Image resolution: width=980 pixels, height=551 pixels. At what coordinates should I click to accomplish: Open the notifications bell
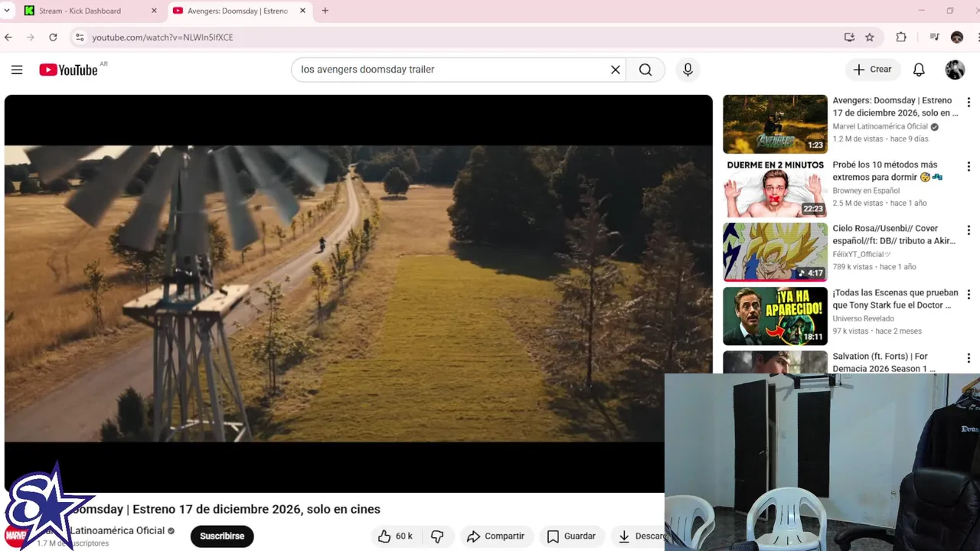(x=919, y=70)
